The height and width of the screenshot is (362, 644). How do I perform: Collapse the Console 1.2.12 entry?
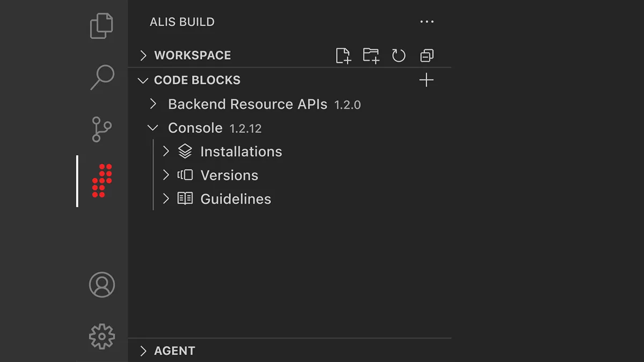(153, 128)
